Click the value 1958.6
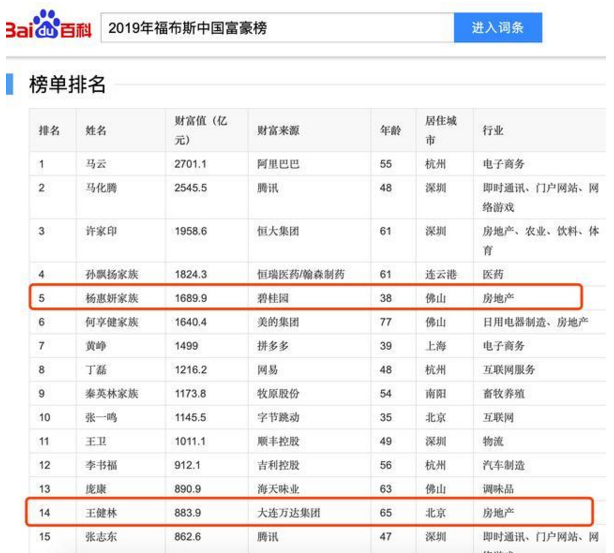The image size is (614, 553). [x=191, y=231]
